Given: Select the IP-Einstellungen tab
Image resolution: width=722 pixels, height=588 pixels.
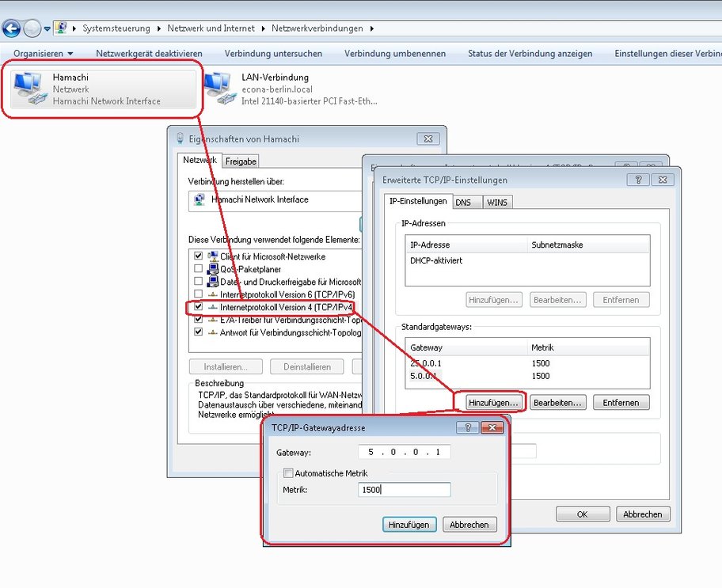Looking at the screenshot, I should click(x=418, y=201).
